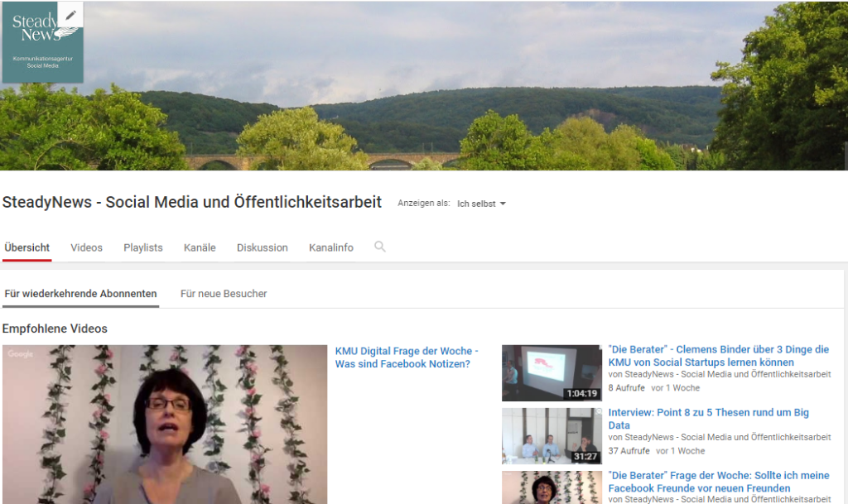Screen dimensions: 848x504
Task: Open 'Interview: Point 8 zu 5 Thesen' link
Action: tap(708, 419)
